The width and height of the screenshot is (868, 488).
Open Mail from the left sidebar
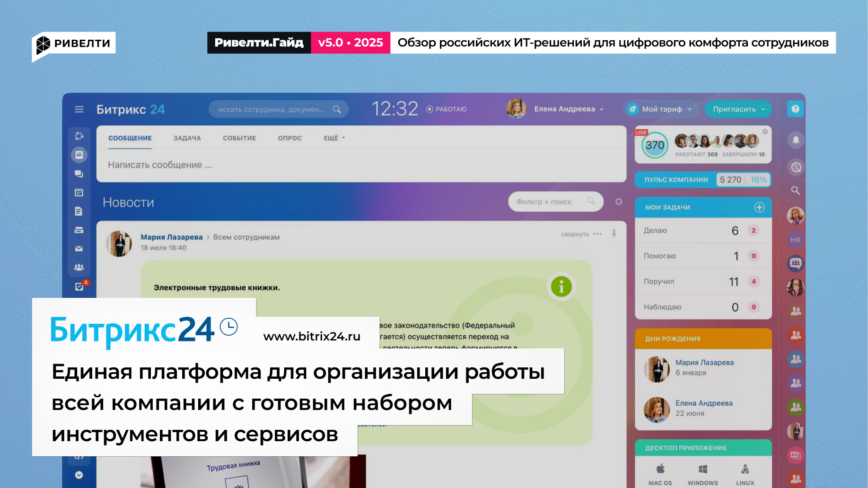pos(79,248)
